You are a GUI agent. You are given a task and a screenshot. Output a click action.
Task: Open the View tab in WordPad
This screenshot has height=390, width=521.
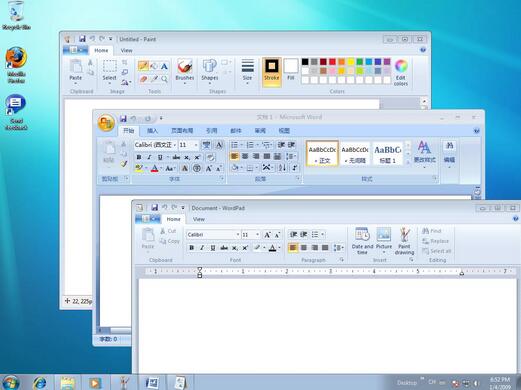[199, 219]
